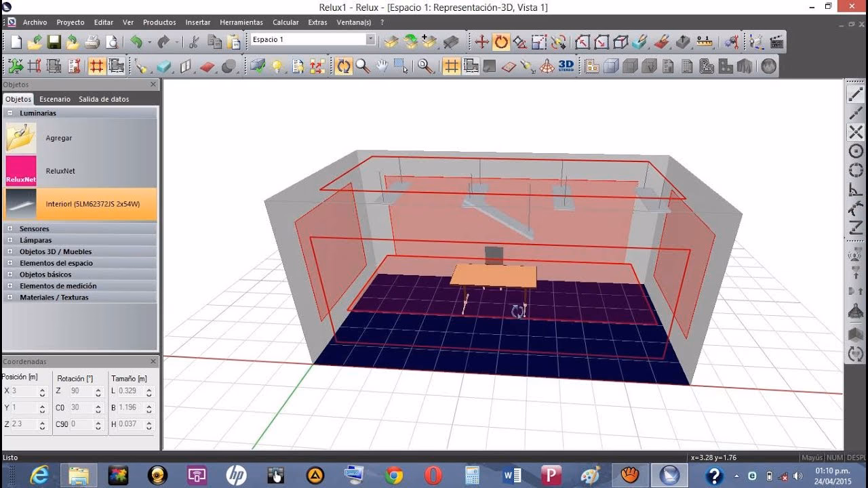Click the Posición Z input field
868x488 pixels.
[x=24, y=424]
